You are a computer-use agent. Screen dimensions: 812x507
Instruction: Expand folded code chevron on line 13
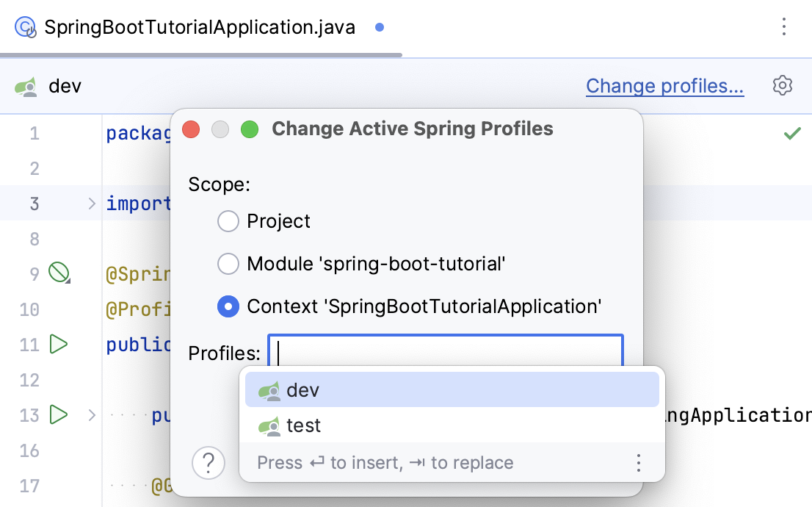pyautogui.click(x=92, y=415)
